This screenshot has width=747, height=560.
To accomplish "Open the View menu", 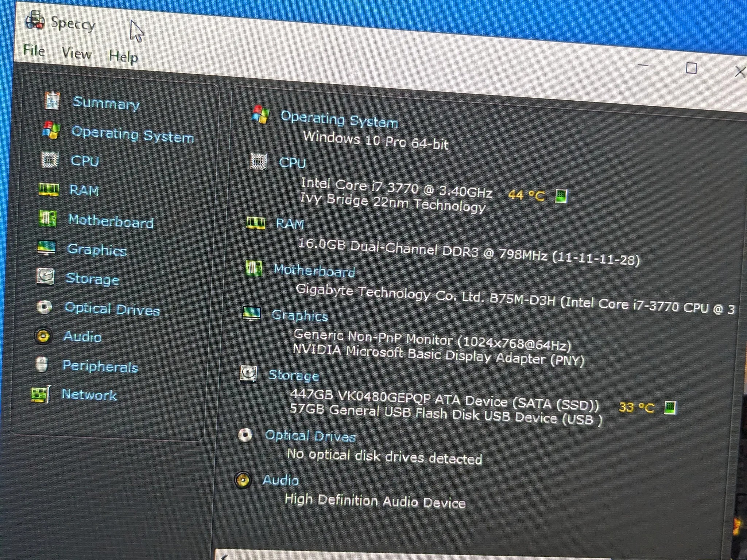I will pos(77,53).
